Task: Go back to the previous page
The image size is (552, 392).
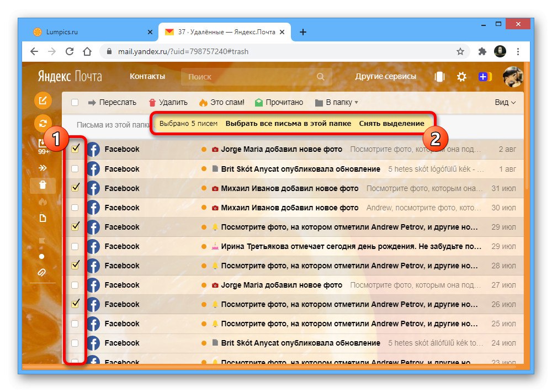Action: pyautogui.click(x=34, y=51)
